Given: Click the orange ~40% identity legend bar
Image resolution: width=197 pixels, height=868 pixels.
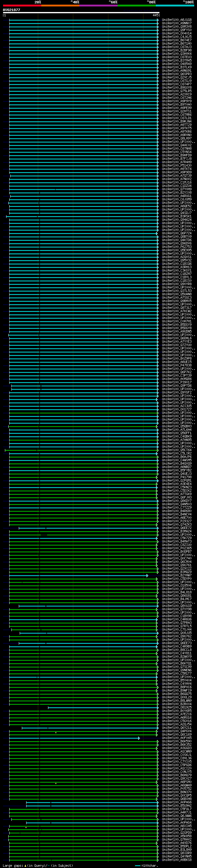Looking at the screenshot, I should pyautogui.click(x=60, y=6).
